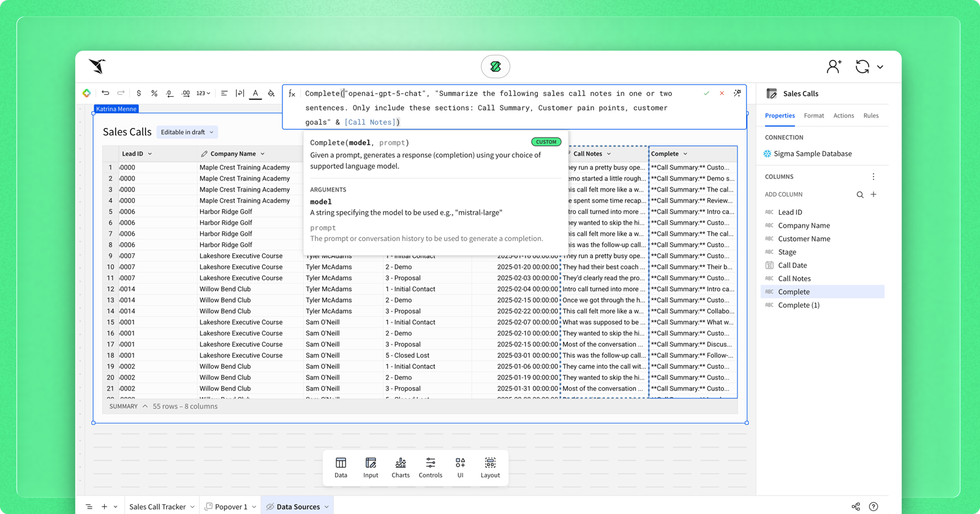Viewport: 980px width, 514px height.
Task: Click into the Complete formula text
Action: [x=489, y=108]
